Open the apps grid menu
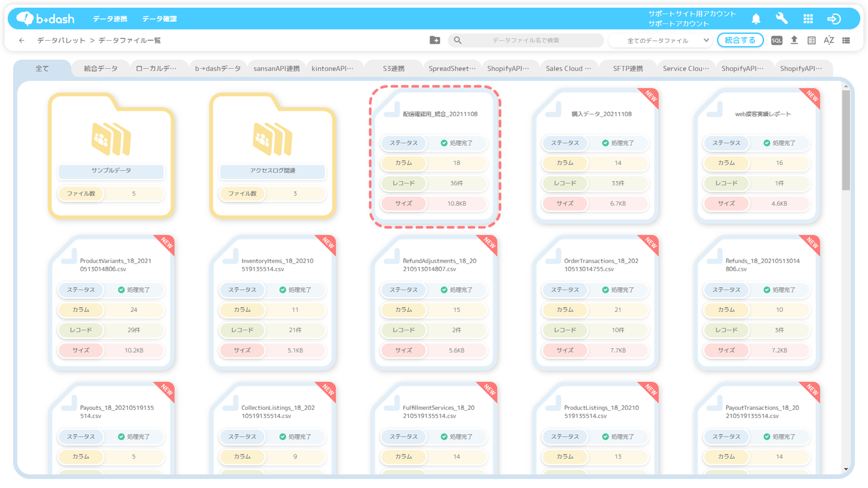Image resolution: width=868 pixels, height=488 pixels. [808, 19]
